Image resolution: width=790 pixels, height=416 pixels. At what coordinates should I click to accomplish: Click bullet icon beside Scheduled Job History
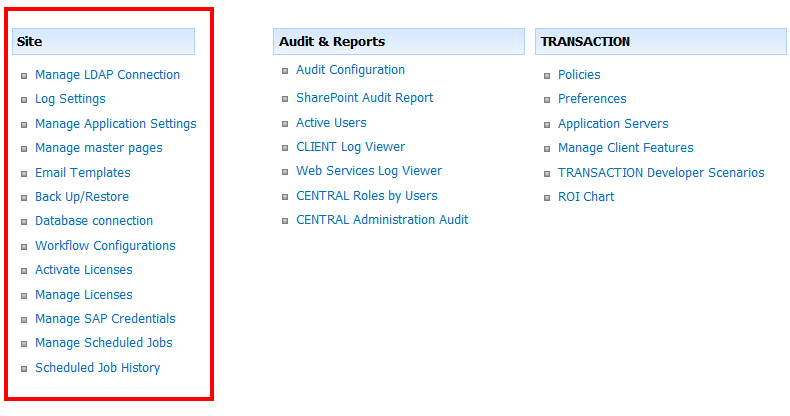click(x=24, y=369)
